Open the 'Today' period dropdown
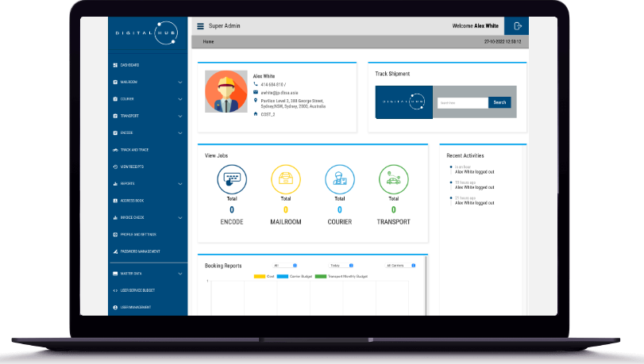Viewport: 644px width, 364px height. click(x=341, y=266)
